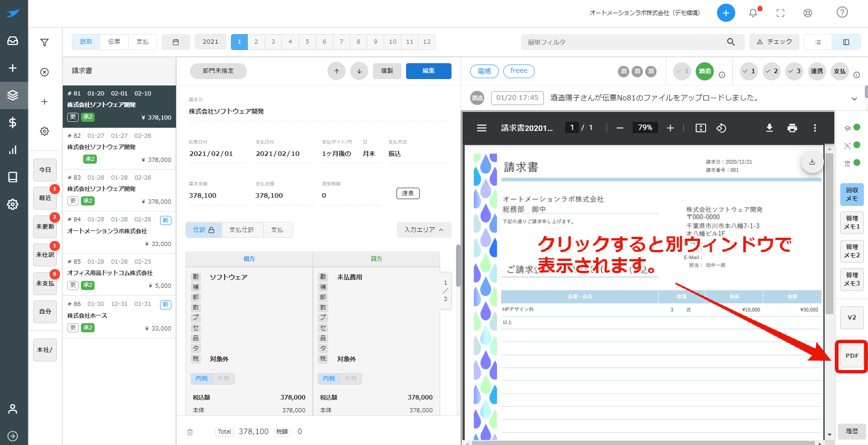The width and height of the screenshot is (868, 445).
Task: Expand the activity log chevron
Action: pos(854,99)
